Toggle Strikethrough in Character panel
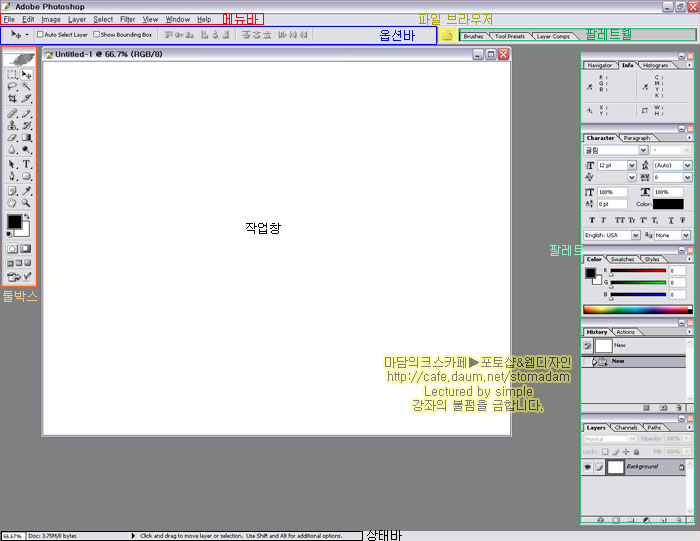 click(x=683, y=220)
